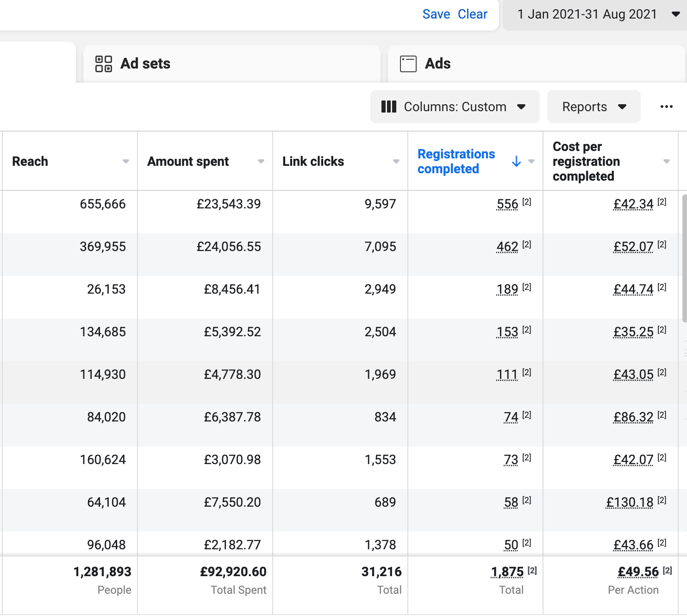
Task: Click the 556 registrations value
Action: click(507, 204)
